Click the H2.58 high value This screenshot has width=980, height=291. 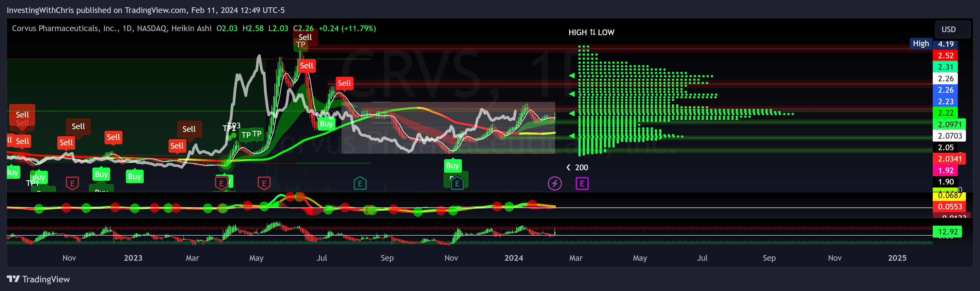click(253, 29)
